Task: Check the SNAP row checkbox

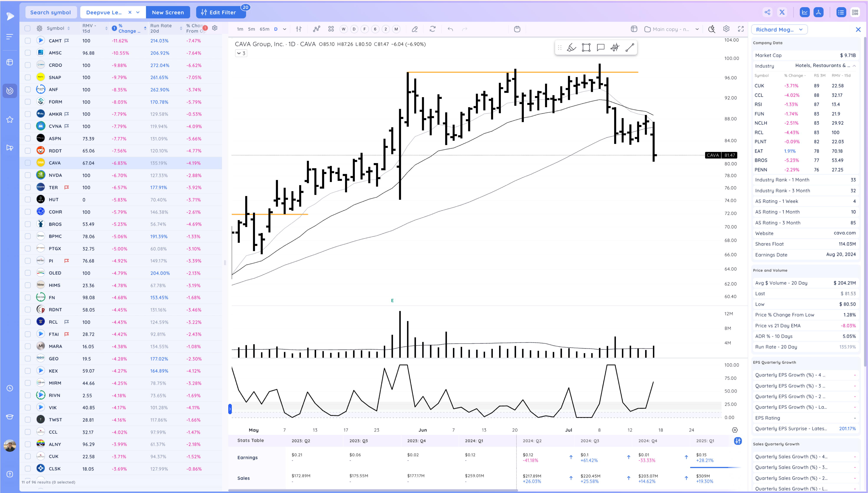Action: click(28, 77)
